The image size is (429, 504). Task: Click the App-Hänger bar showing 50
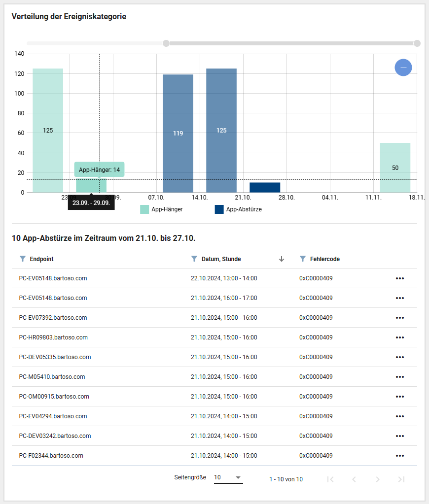point(395,168)
